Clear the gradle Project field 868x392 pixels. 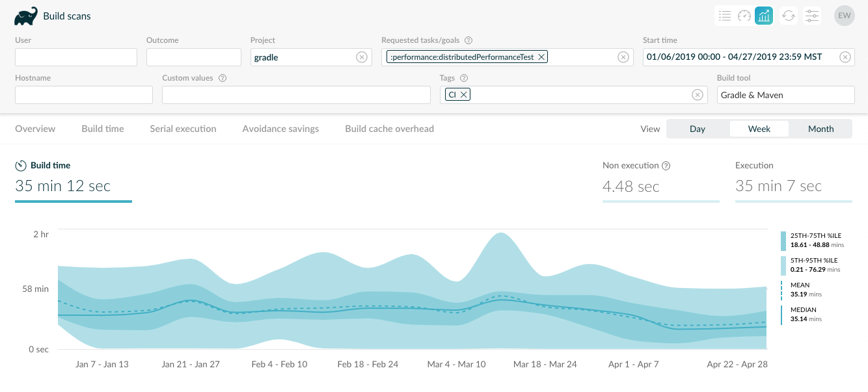(x=362, y=57)
